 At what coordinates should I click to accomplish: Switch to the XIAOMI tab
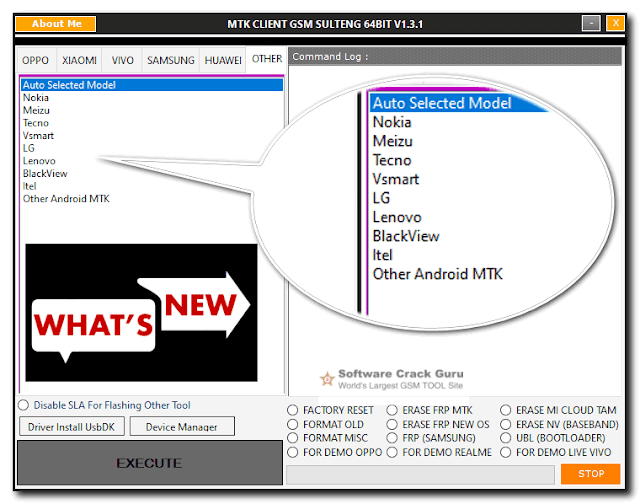pyautogui.click(x=79, y=60)
